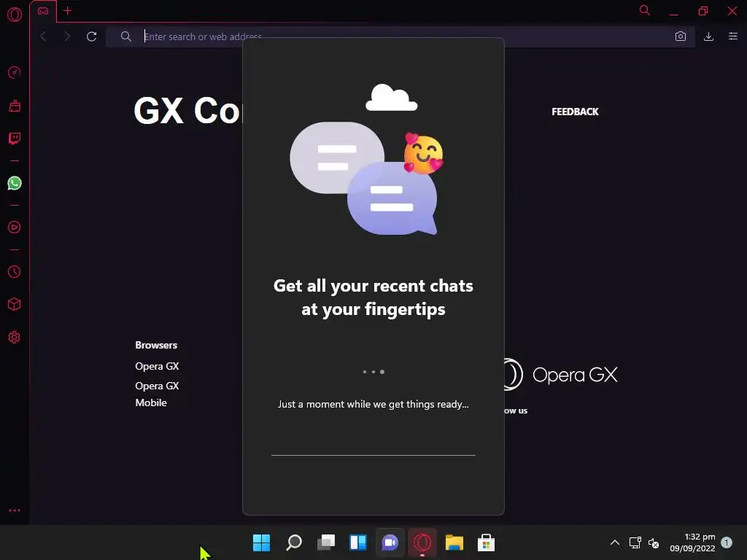Screen dimensions: 747x560
Task: Open Windows taskbar Search
Action: pos(294,542)
